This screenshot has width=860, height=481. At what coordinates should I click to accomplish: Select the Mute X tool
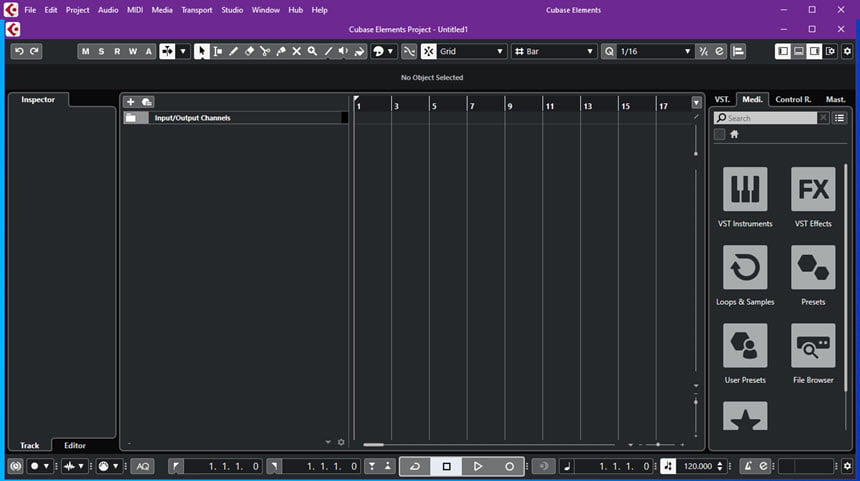(x=297, y=52)
